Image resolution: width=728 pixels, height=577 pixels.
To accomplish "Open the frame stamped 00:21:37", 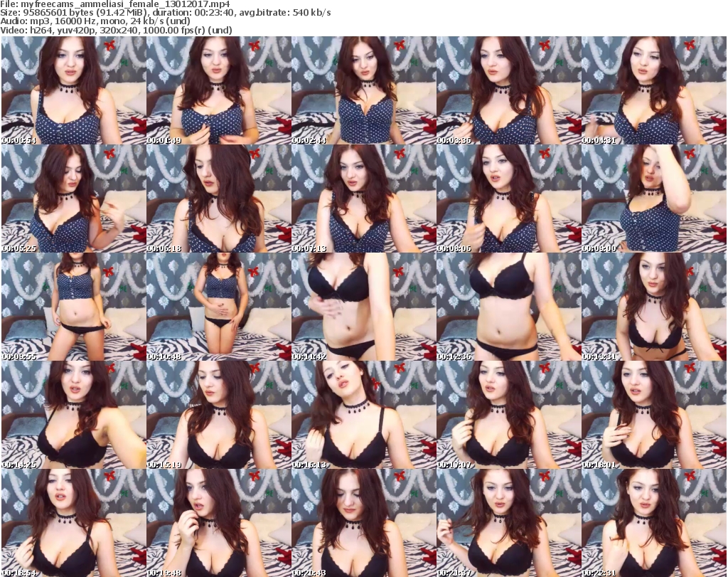I will click(508, 523).
